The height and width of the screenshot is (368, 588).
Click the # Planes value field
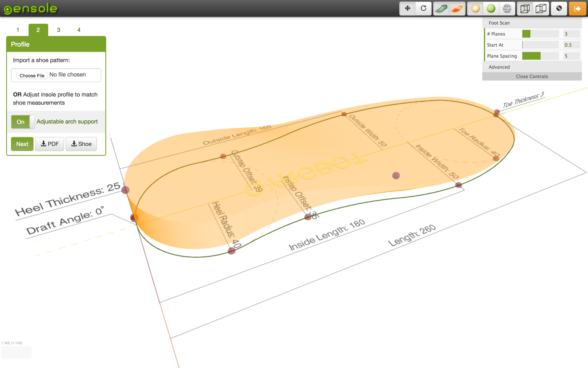[x=572, y=34]
